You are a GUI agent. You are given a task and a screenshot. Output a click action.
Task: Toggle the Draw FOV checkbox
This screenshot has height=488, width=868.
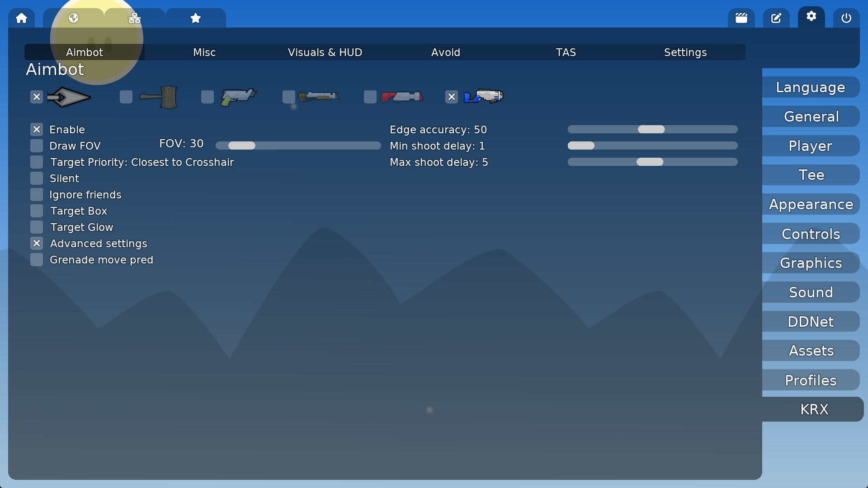[37, 146]
